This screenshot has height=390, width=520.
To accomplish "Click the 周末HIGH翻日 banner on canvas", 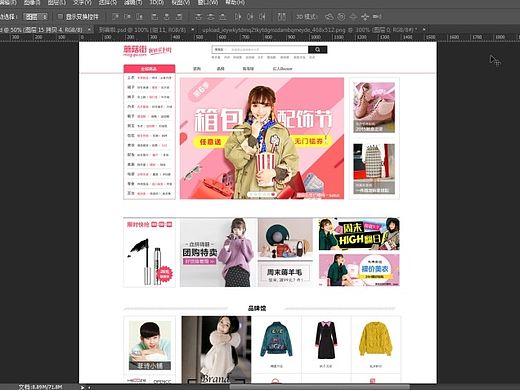I will coord(359,234).
